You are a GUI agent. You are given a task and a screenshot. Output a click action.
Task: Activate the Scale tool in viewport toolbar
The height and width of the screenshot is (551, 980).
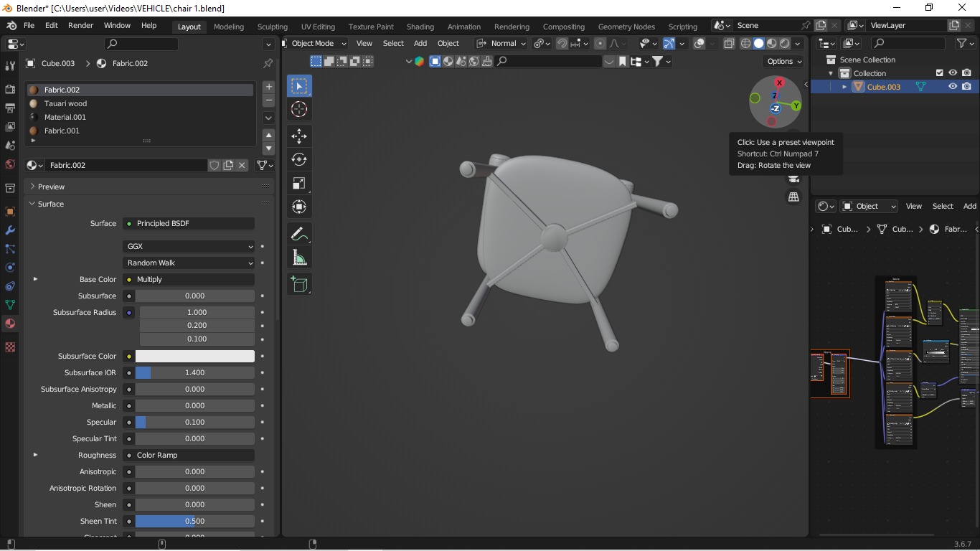pos(299,183)
